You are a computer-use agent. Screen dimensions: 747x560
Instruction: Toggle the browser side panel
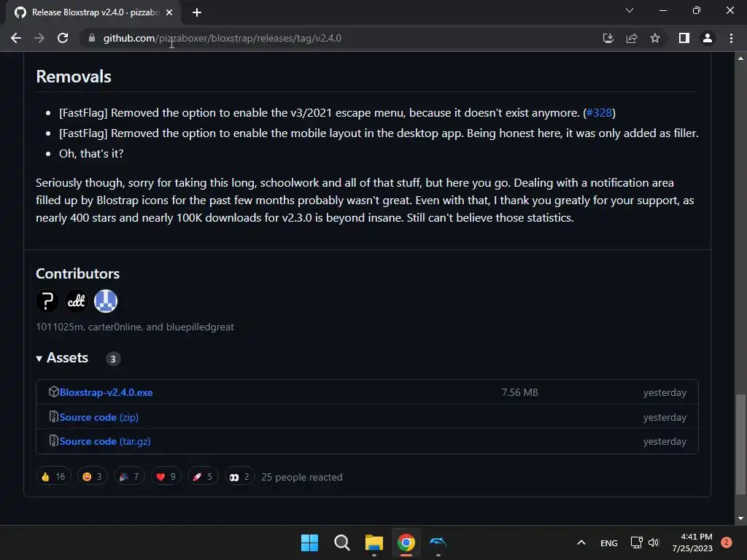pyautogui.click(x=684, y=38)
